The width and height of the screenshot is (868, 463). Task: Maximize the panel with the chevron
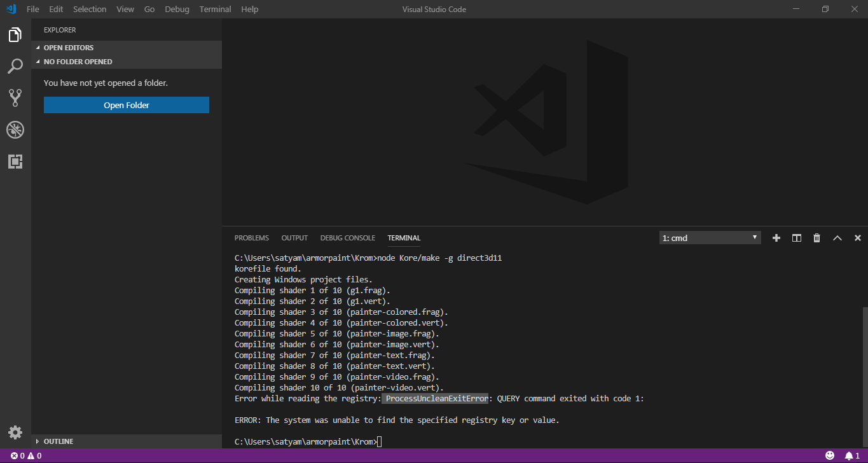click(837, 237)
